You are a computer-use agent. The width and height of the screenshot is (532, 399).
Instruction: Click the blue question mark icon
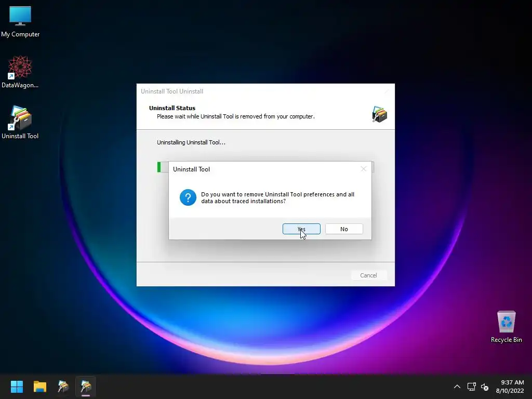188,197
